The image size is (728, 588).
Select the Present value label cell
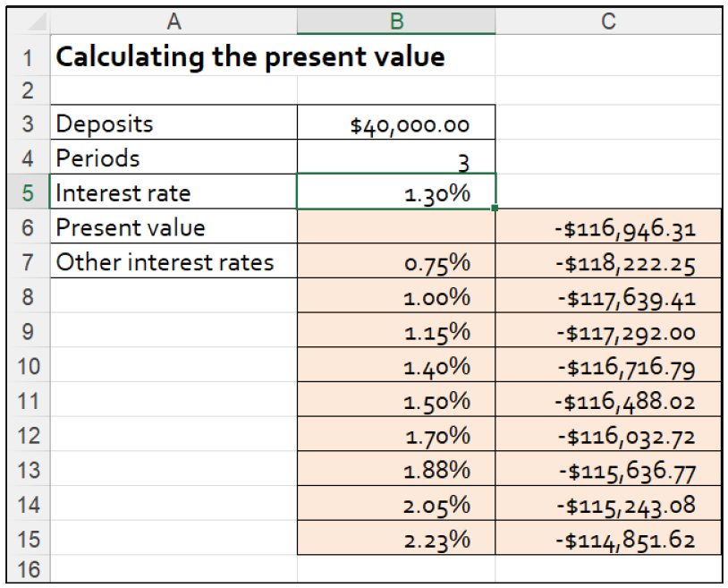(x=174, y=227)
